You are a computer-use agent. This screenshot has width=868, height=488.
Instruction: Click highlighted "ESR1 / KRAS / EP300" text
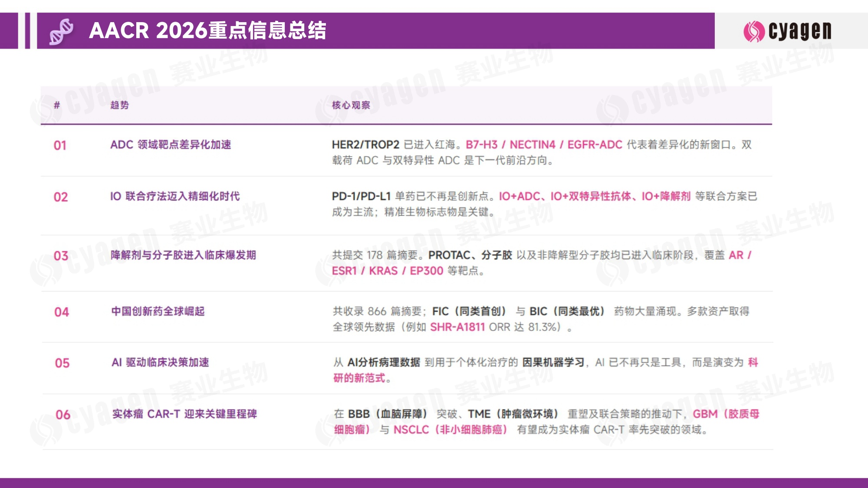(388, 271)
